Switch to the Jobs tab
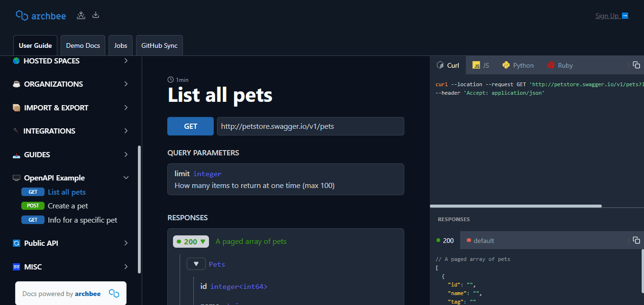This screenshot has width=644, height=305. pos(120,45)
